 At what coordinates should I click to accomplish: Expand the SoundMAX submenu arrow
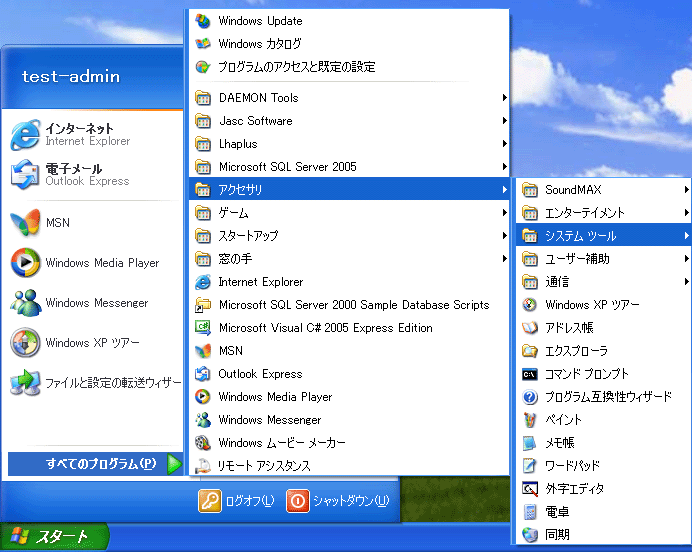[x=686, y=190]
